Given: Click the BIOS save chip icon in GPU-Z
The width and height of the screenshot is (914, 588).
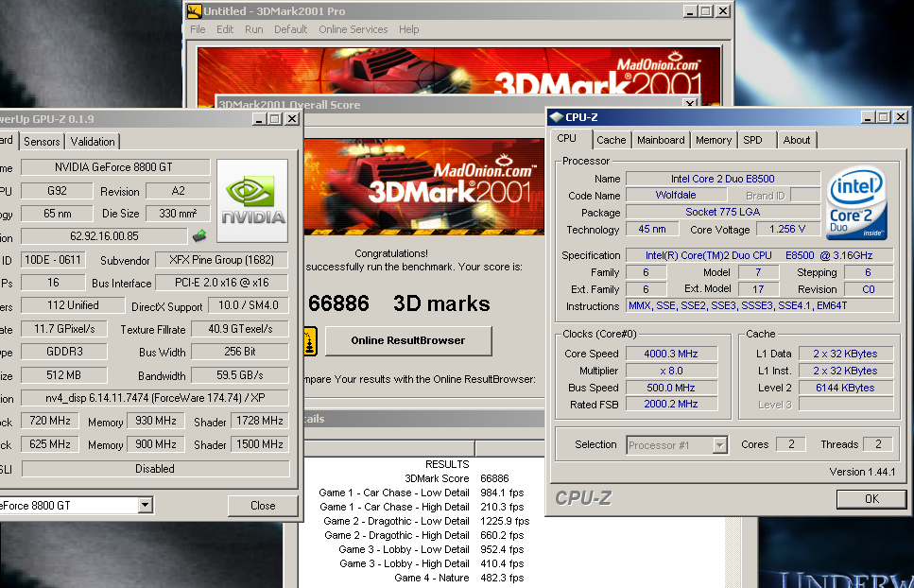Looking at the screenshot, I should pos(198,236).
